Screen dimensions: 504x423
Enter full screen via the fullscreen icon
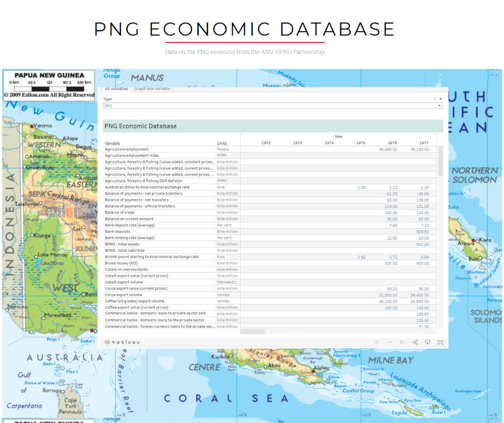(441, 342)
